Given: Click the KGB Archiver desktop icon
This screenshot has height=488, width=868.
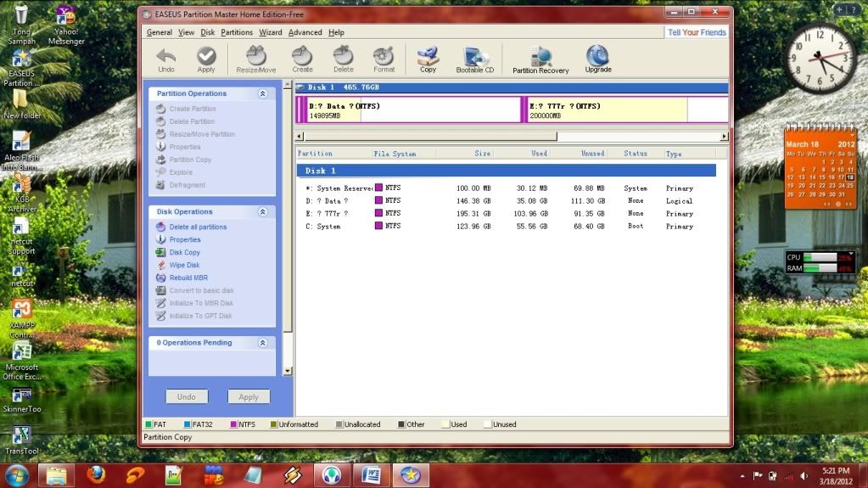Looking at the screenshot, I should (22, 194).
